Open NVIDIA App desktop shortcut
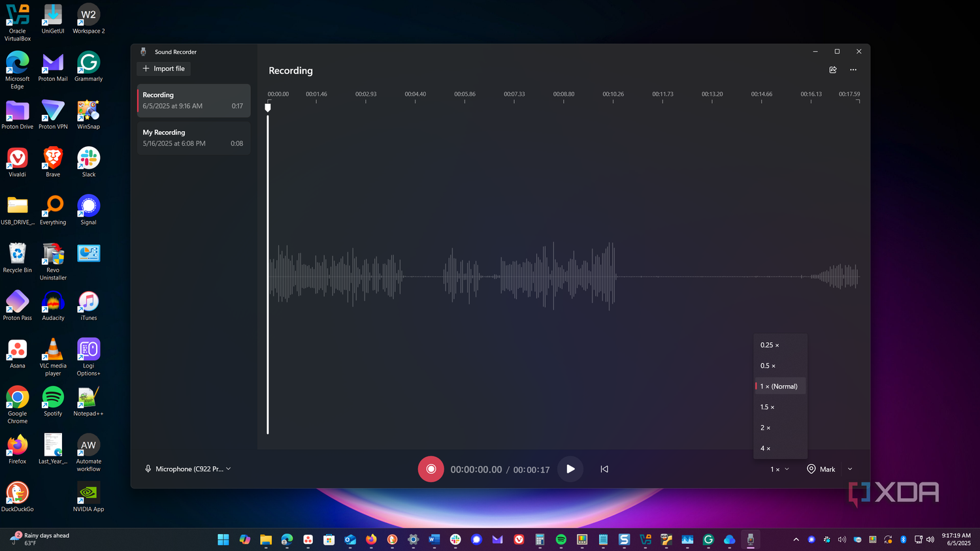 [x=89, y=497]
